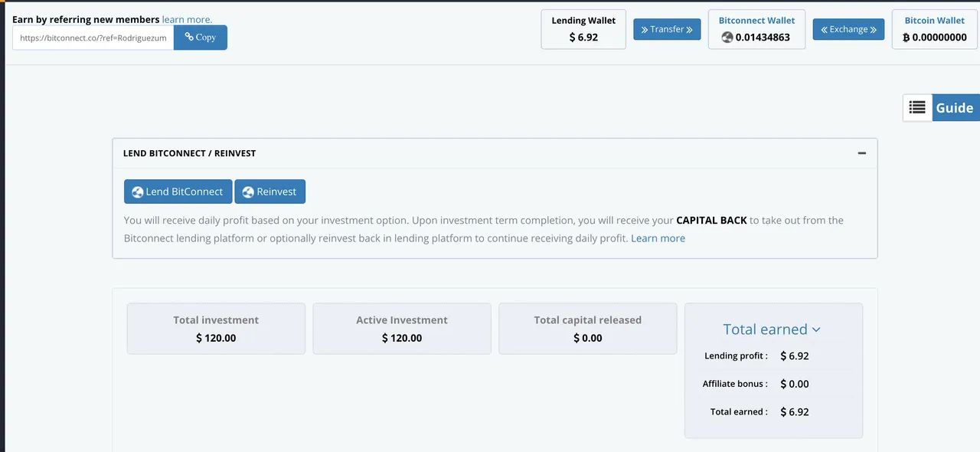Click the Bitconnect Wallet balance box

pos(756,29)
